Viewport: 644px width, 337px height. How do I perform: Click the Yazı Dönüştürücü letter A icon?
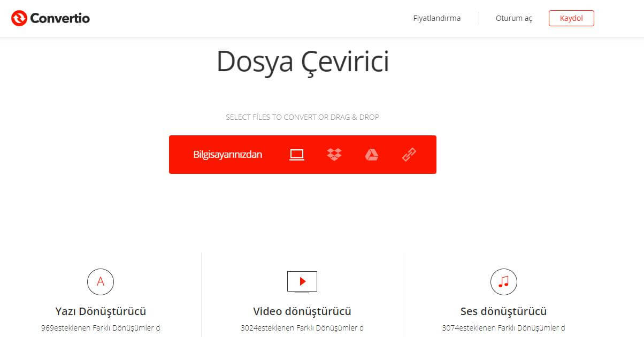(x=101, y=281)
